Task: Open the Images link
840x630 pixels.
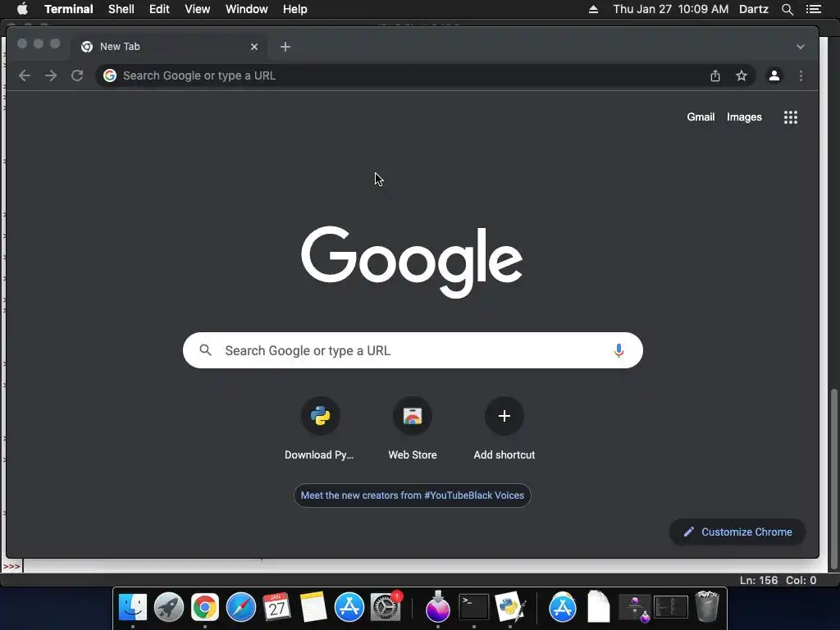Action: coord(744,116)
